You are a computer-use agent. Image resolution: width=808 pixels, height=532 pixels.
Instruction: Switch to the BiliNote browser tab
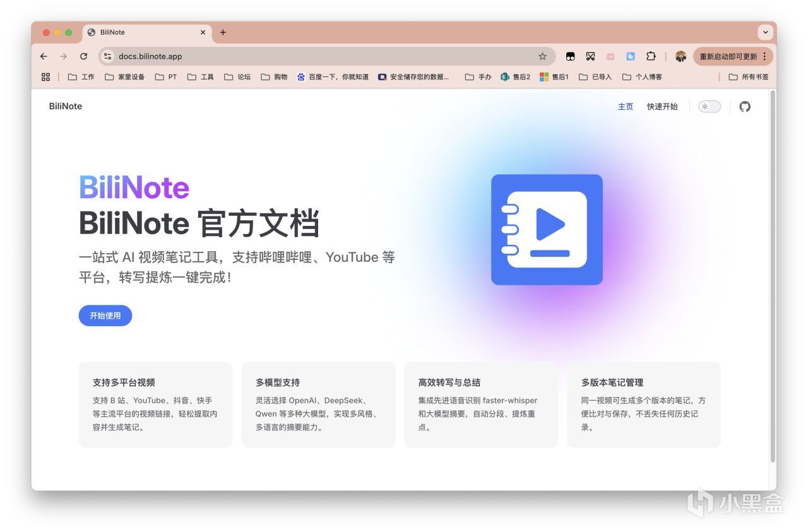point(146,32)
